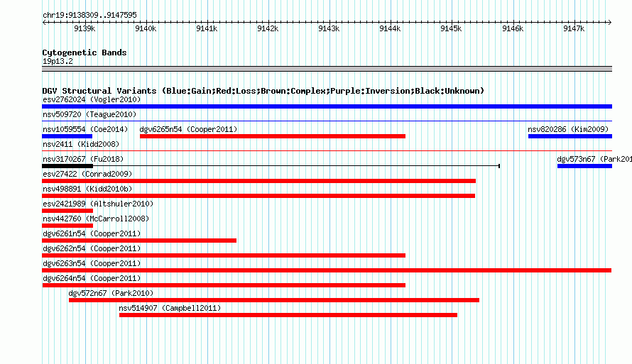Click the 9141k ruler tick label
This screenshot has height=364, width=632.
207,28
